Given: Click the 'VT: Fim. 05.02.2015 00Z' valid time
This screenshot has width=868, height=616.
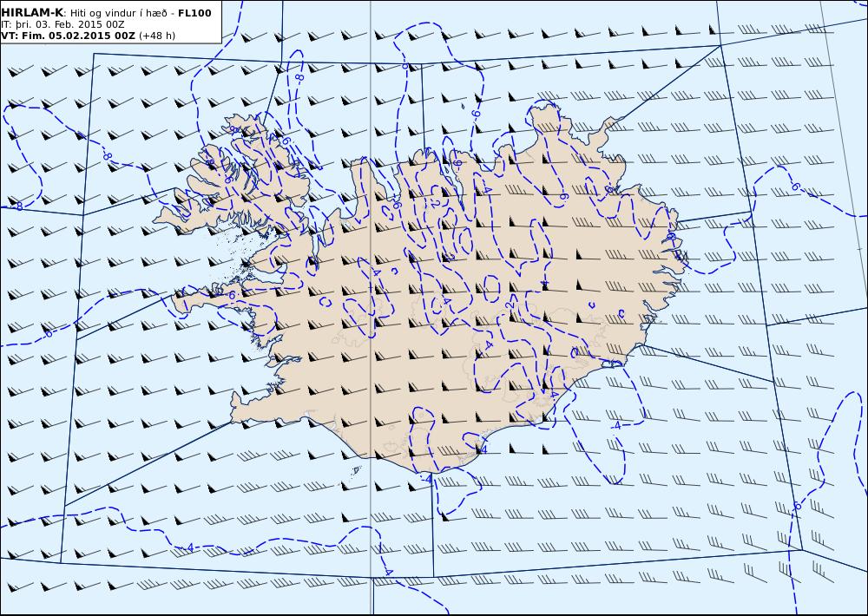Looking at the screenshot, I should pos(68,36).
